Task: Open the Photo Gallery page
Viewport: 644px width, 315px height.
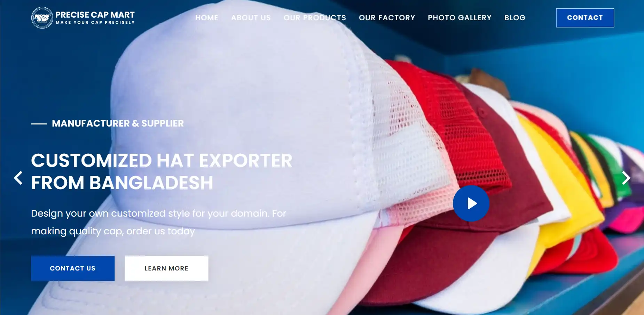Action: (460, 18)
